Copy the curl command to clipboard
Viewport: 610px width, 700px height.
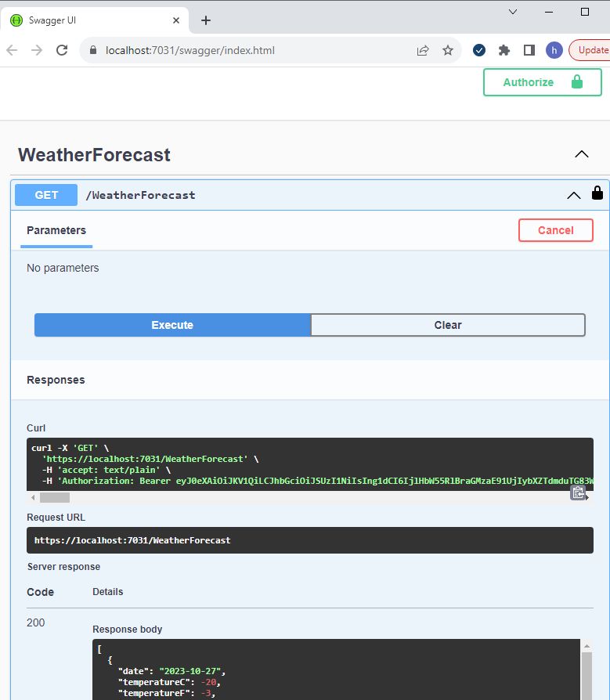[578, 493]
